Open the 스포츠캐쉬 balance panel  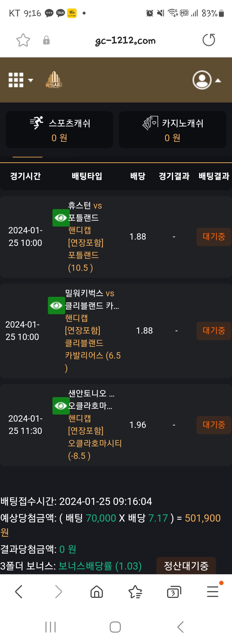(x=59, y=129)
